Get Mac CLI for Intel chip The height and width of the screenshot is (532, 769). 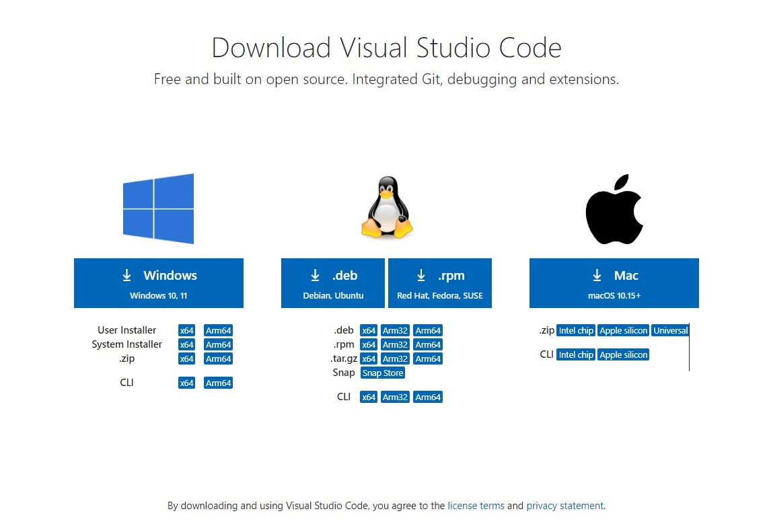(x=576, y=354)
